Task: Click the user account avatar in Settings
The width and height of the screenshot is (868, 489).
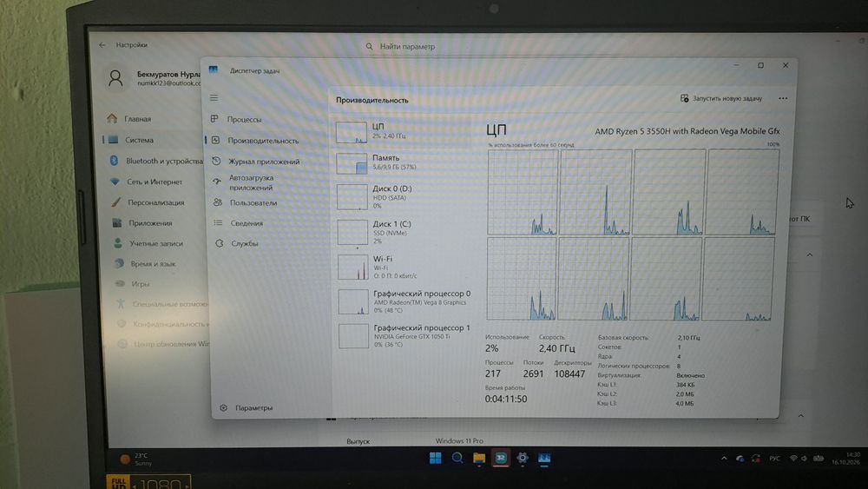Action: click(x=115, y=79)
